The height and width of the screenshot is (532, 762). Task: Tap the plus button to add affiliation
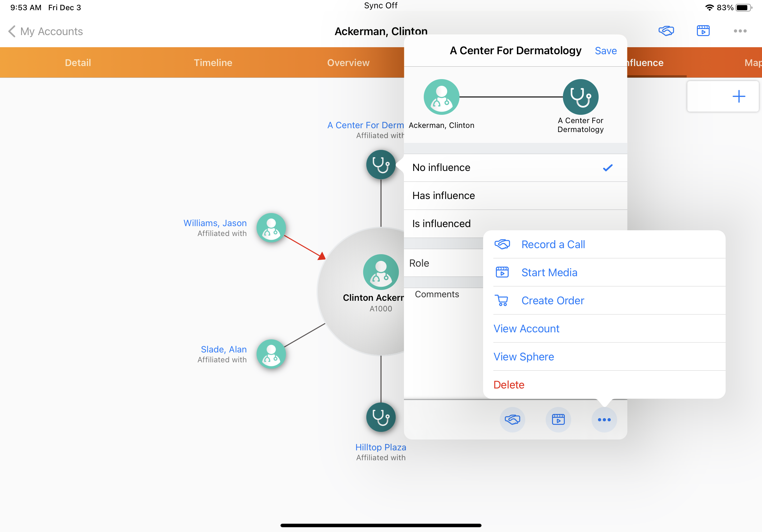tap(738, 97)
